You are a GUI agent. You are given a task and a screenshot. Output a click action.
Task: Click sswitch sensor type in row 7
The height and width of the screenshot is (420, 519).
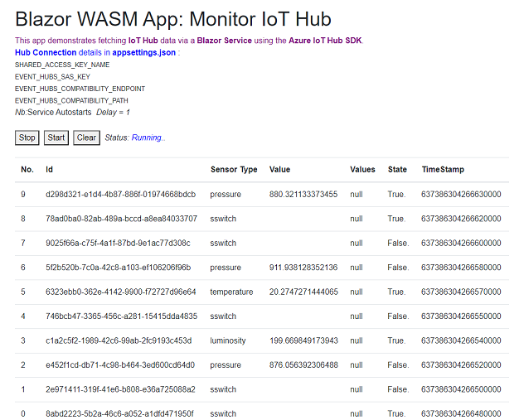[x=223, y=243]
